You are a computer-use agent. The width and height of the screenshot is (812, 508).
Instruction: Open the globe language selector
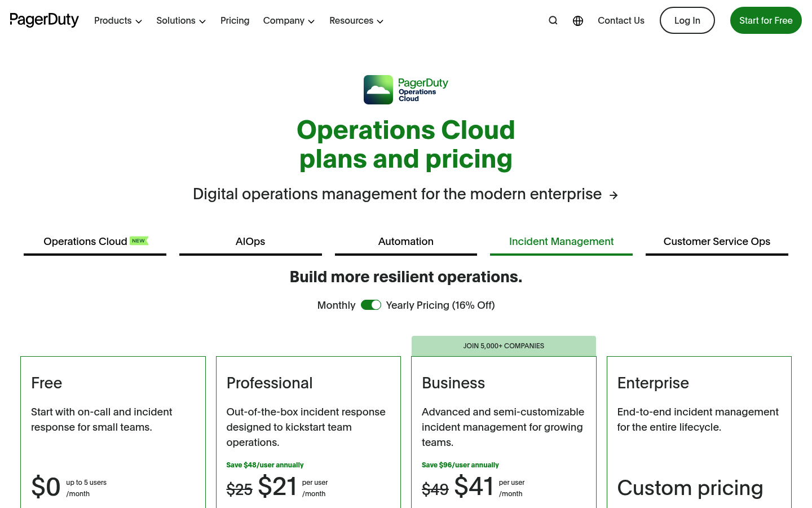(x=578, y=21)
